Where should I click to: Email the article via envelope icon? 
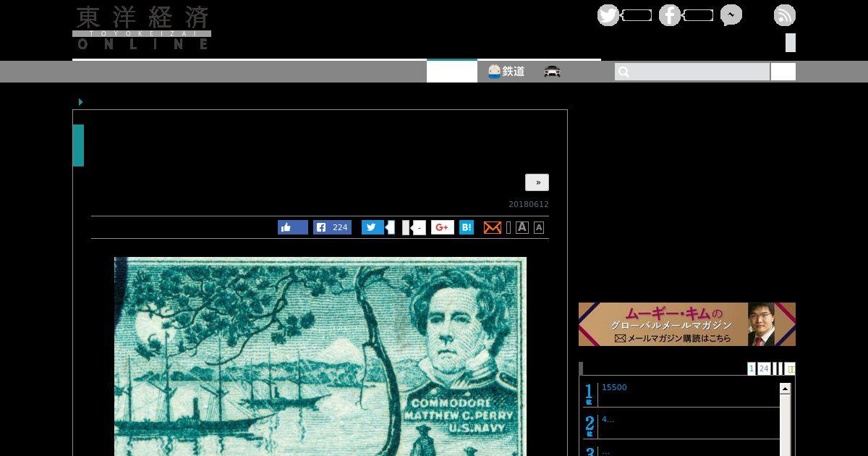click(493, 227)
